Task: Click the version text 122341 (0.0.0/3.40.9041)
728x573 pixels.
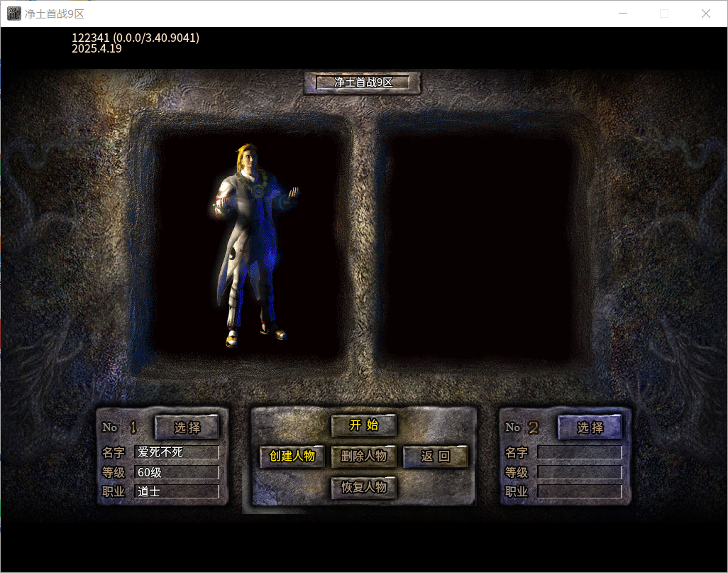Action: pos(136,38)
